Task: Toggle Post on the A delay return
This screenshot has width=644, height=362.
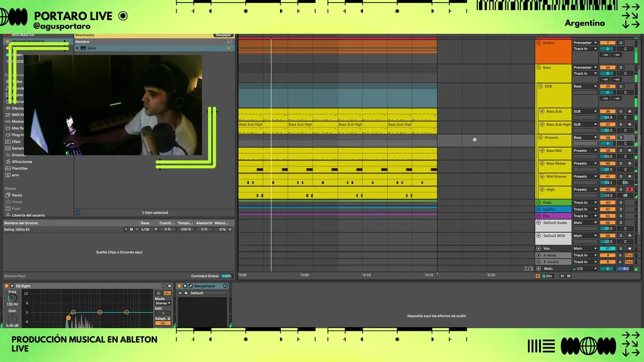Action: coord(629,255)
